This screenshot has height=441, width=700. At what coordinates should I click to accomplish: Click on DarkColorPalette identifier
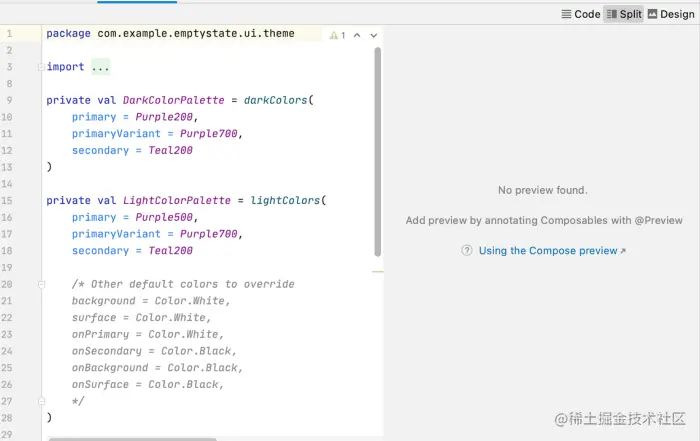coord(174,100)
